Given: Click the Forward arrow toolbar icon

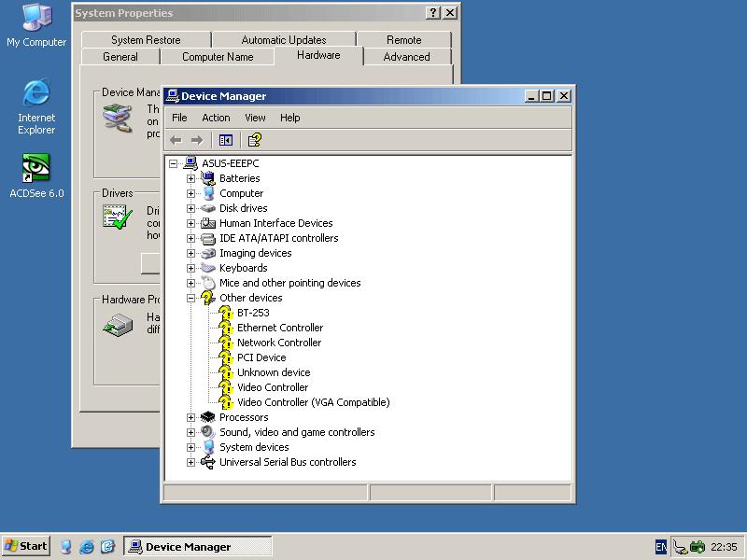Looking at the screenshot, I should (197, 140).
